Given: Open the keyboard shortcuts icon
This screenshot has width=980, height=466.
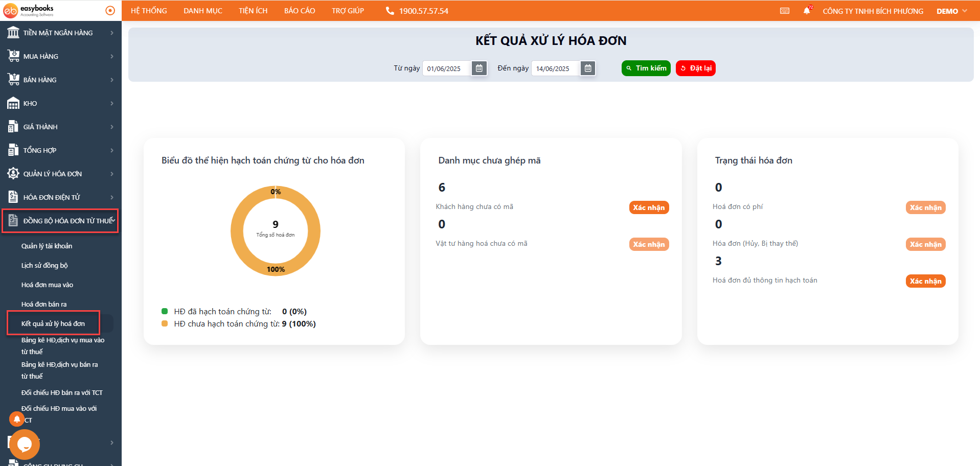Looking at the screenshot, I should [785, 11].
